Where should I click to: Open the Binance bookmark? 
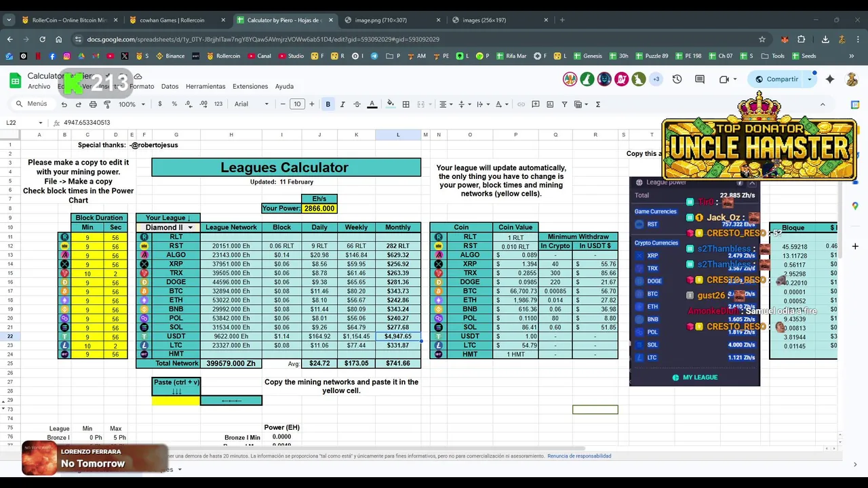pos(170,56)
